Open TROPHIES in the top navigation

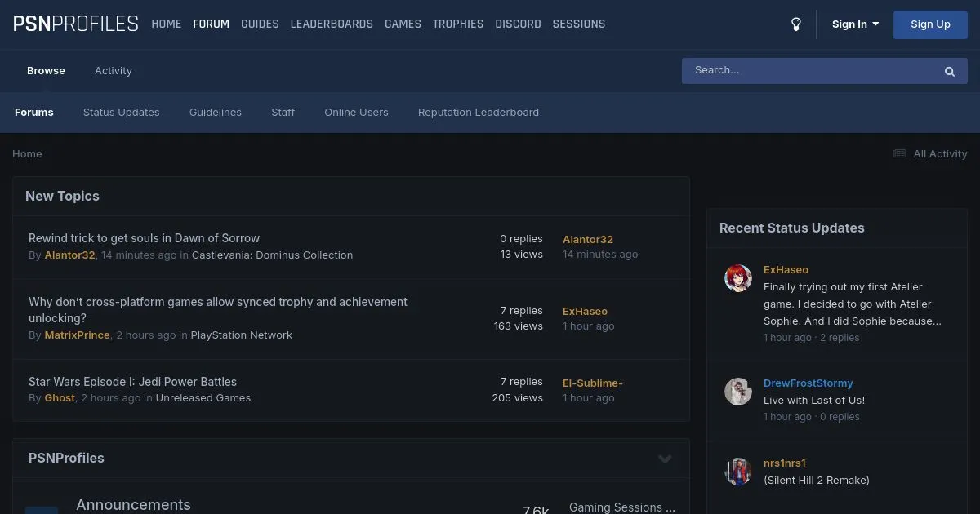pyautogui.click(x=458, y=24)
